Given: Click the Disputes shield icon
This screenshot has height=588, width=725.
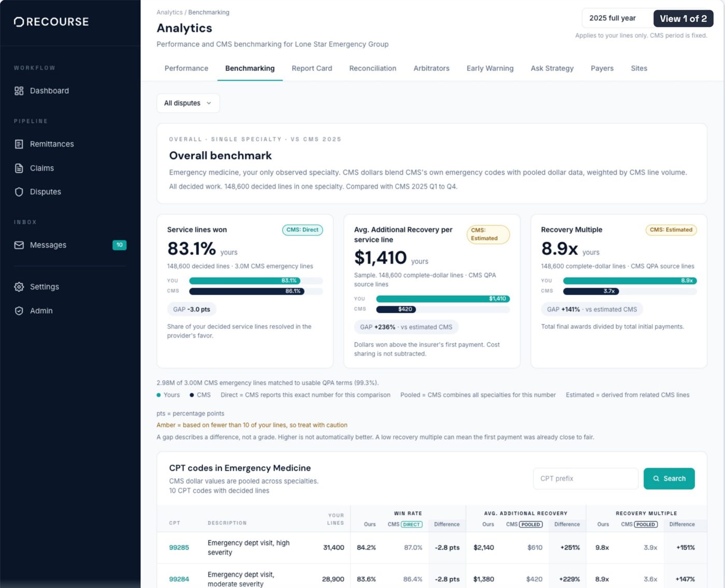Looking at the screenshot, I should [x=19, y=192].
